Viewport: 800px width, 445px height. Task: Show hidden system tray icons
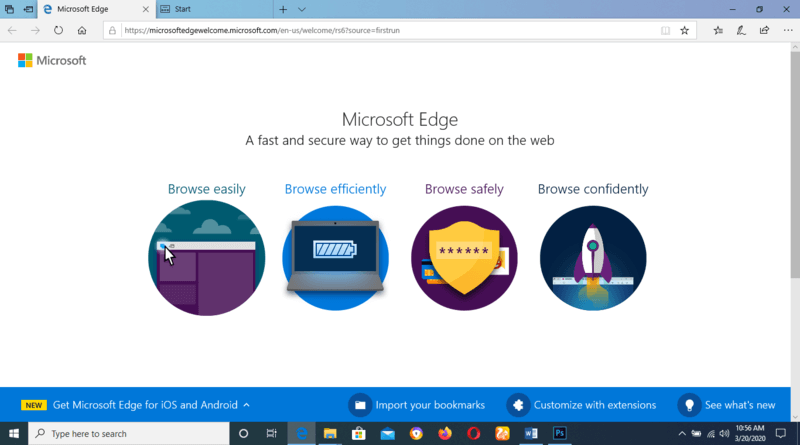(682, 434)
